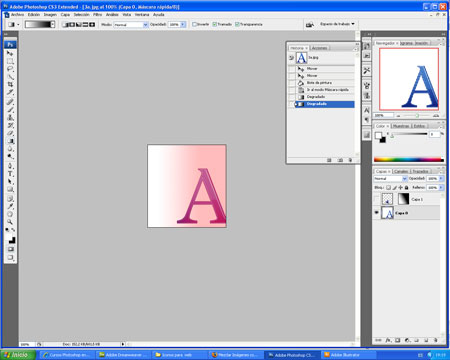Open Adobe Bridge from the options bar

coord(310,24)
